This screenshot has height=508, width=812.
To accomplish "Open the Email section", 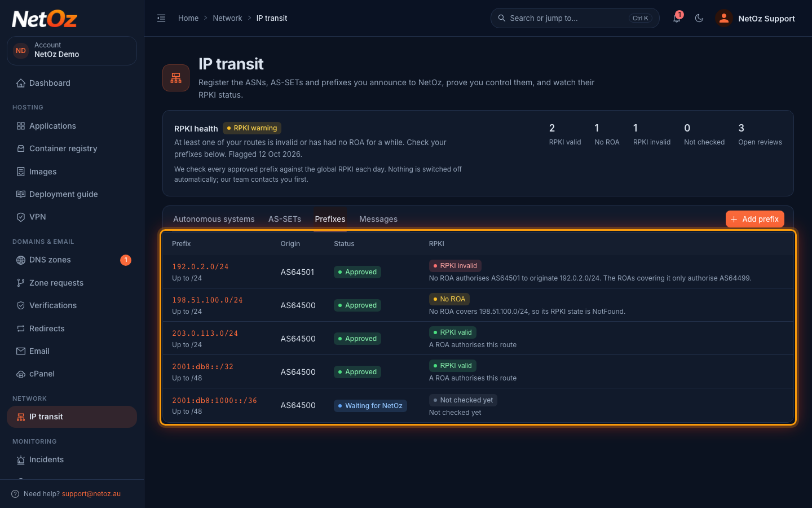I will coord(72,351).
